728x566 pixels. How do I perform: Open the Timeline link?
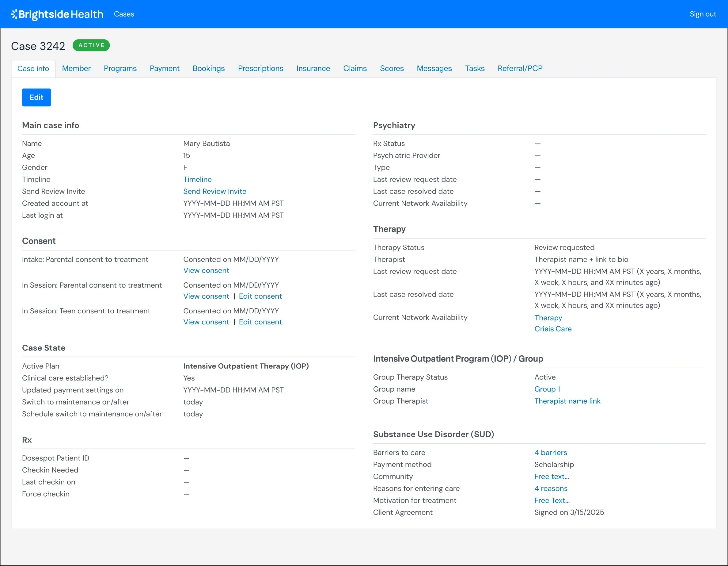point(197,179)
